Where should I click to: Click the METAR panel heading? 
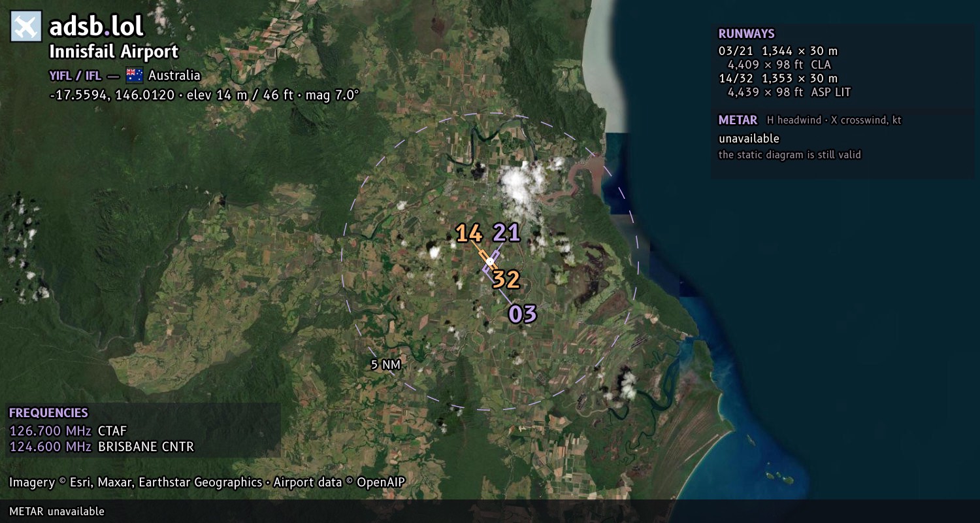pyautogui.click(x=738, y=120)
